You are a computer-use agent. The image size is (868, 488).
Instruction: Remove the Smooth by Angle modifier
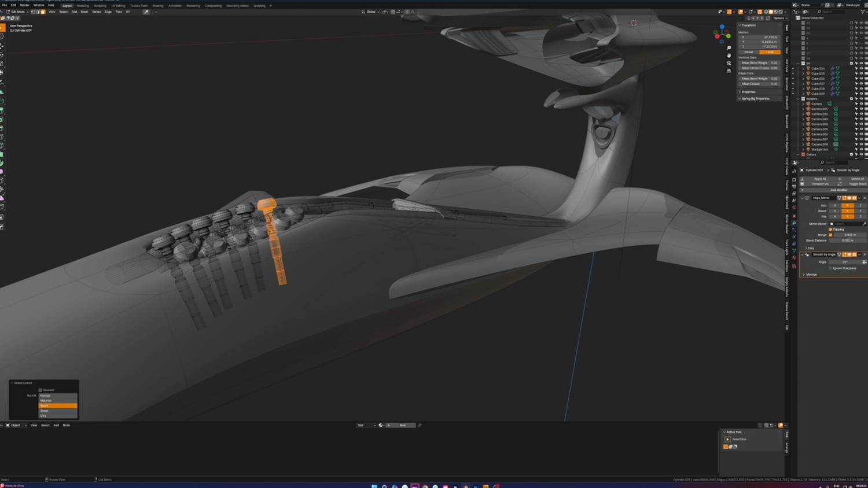(x=865, y=254)
